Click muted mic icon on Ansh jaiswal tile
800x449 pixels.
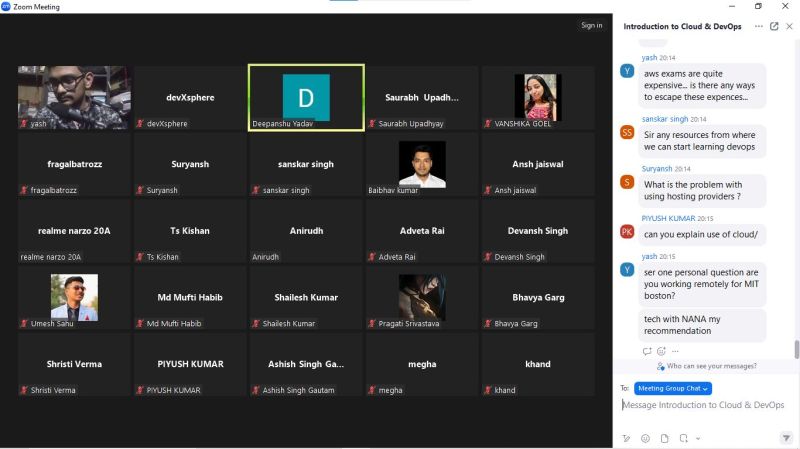click(x=488, y=190)
